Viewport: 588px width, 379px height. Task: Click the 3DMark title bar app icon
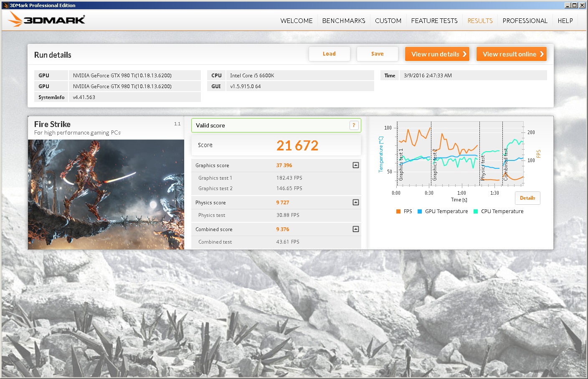[5, 5]
